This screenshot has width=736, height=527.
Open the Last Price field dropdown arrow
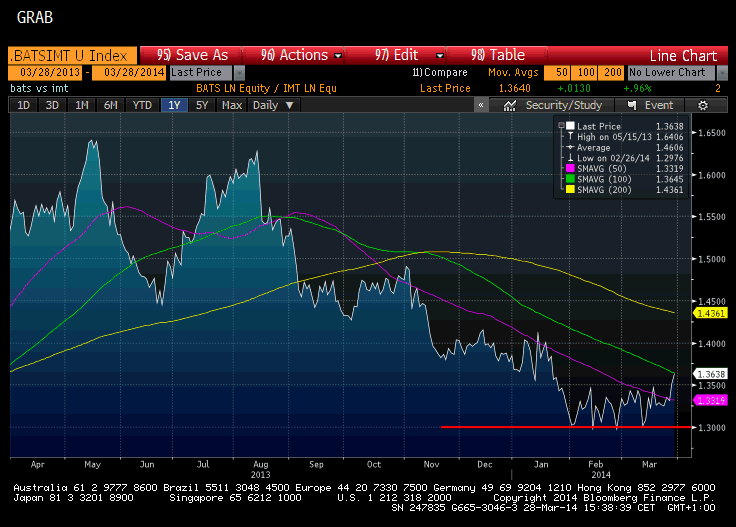[x=239, y=73]
